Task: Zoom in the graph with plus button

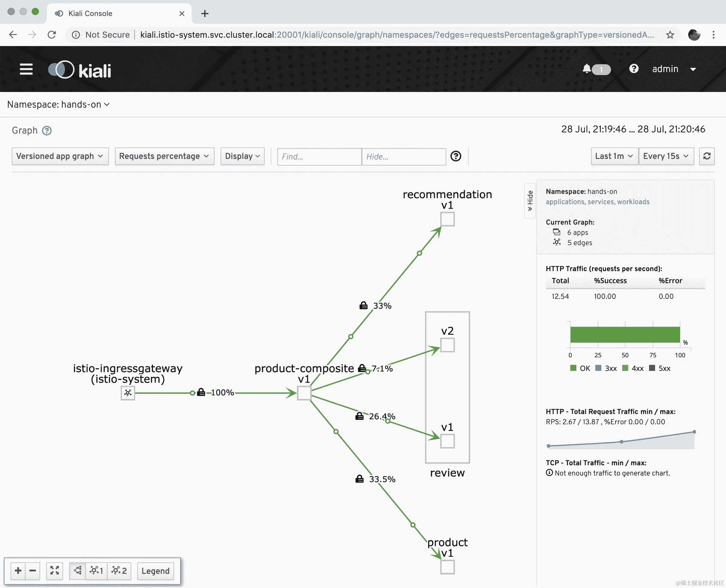Action: [x=18, y=571]
